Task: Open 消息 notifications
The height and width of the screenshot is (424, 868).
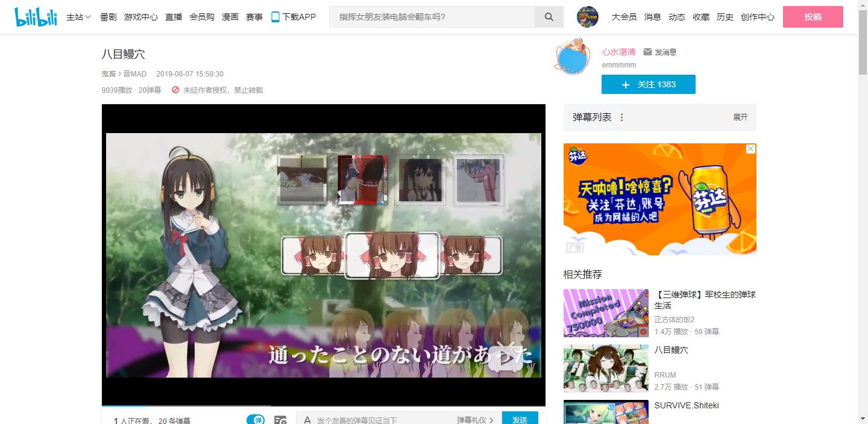Action: [653, 17]
